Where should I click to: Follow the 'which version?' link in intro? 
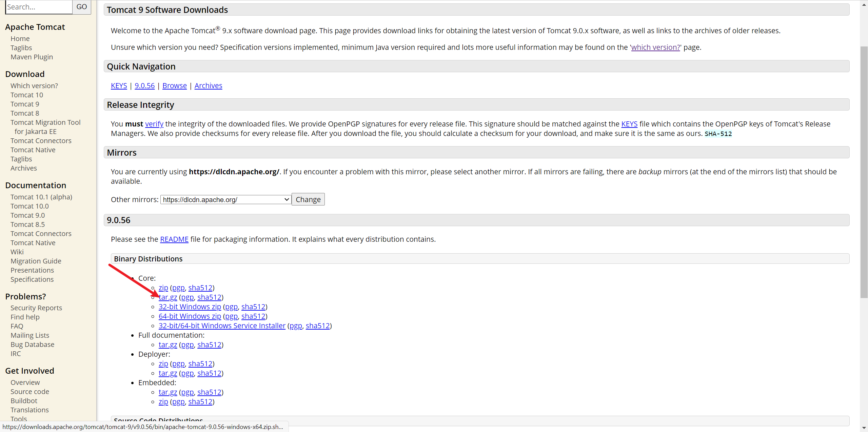(x=655, y=47)
